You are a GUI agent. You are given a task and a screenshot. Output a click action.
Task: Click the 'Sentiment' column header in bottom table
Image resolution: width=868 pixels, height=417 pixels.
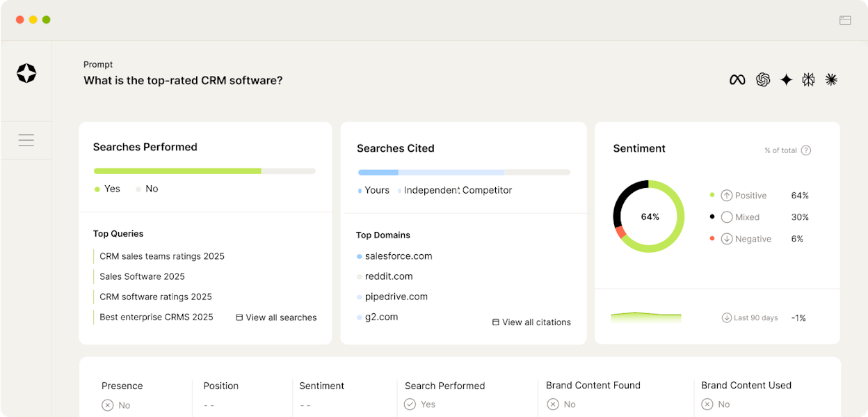coord(322,386)
